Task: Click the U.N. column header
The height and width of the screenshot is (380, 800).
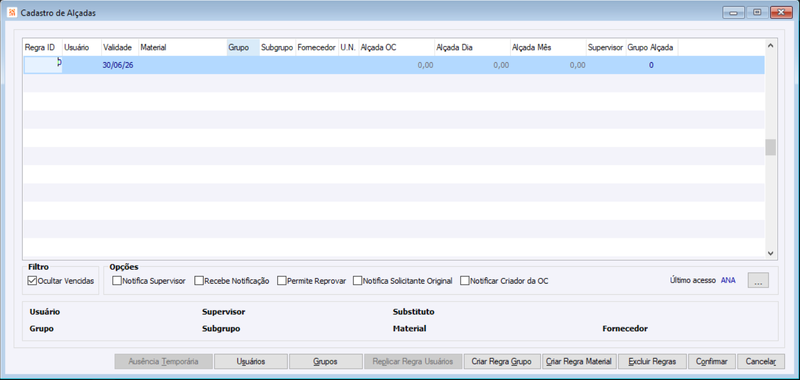Action: (348, 47)
